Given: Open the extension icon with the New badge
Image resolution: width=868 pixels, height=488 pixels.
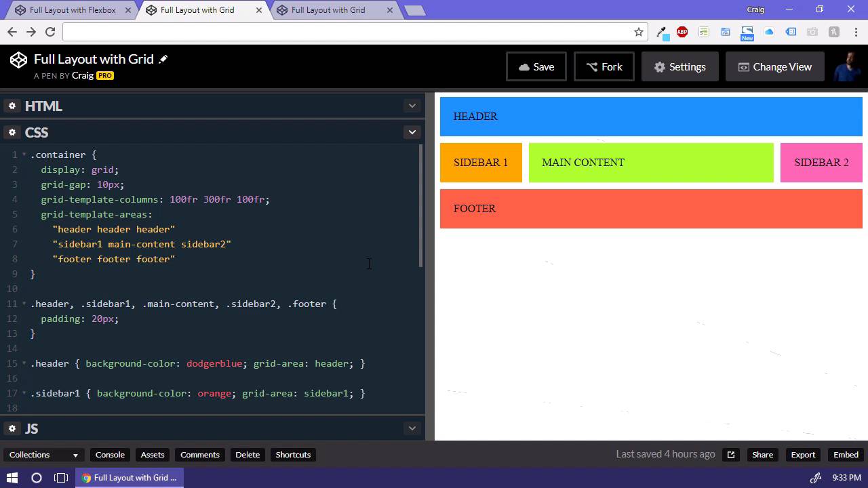Looking at the screenshot, I should [747, 33].
